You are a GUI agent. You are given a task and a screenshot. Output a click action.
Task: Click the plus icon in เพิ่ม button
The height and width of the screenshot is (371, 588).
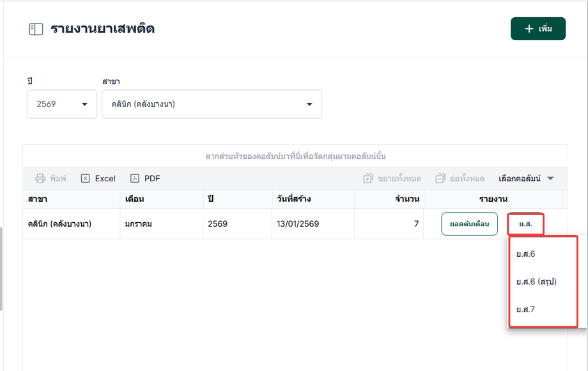[529, 29]
